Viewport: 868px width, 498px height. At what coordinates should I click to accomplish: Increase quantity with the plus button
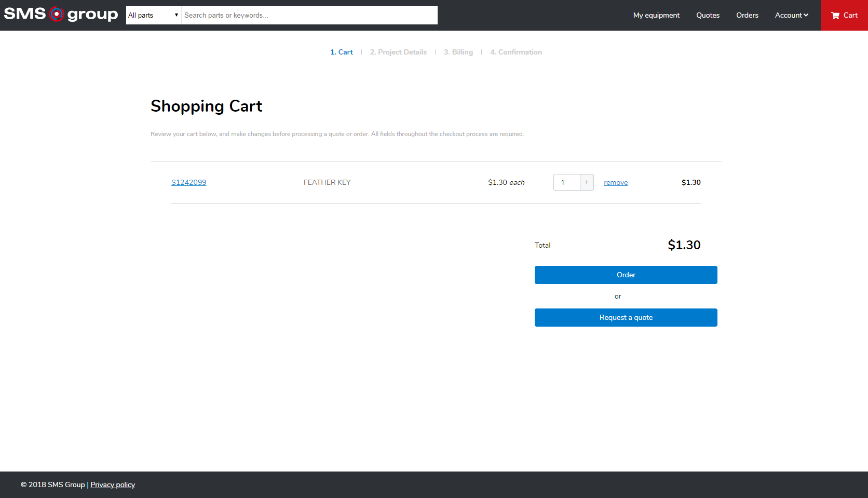click(x=587, y=182)
